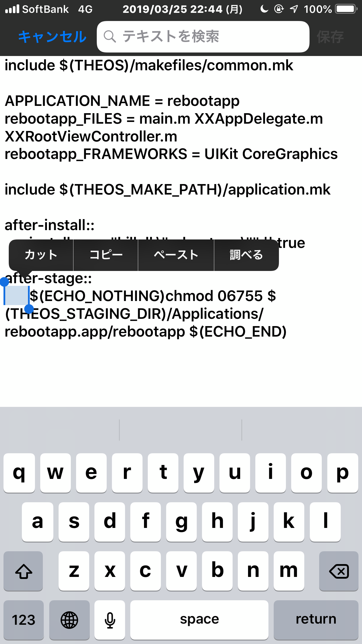The height and width of the screenshot is (644, 362).
Task: Tap the 'after-stage::' line
Action: [48, 279]
